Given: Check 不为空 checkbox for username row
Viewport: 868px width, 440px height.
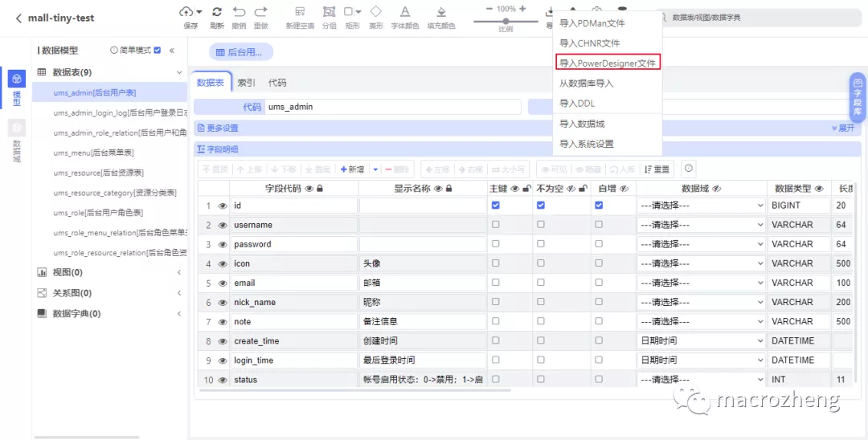Looking at the screenshot, I should pos(541,225).
